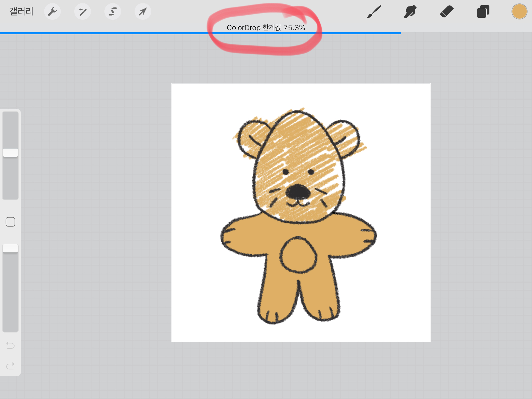Select the Paint brush tool
532x399 pixels.
[374, 12]
